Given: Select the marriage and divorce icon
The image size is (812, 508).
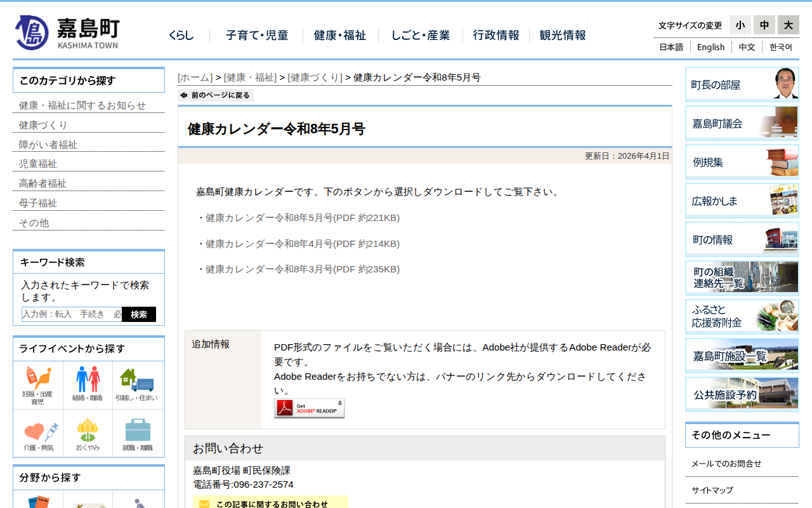Looking at the screenshot, I should [88, 385].
